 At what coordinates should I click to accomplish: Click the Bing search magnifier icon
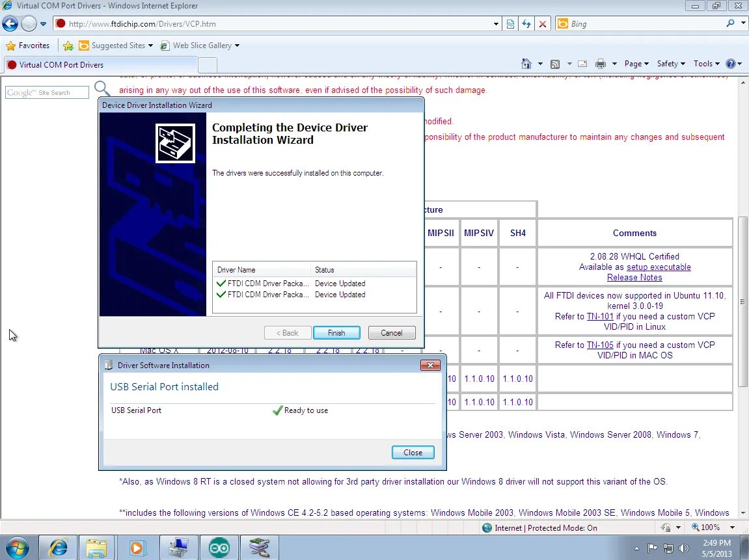[x=730, y=23]
